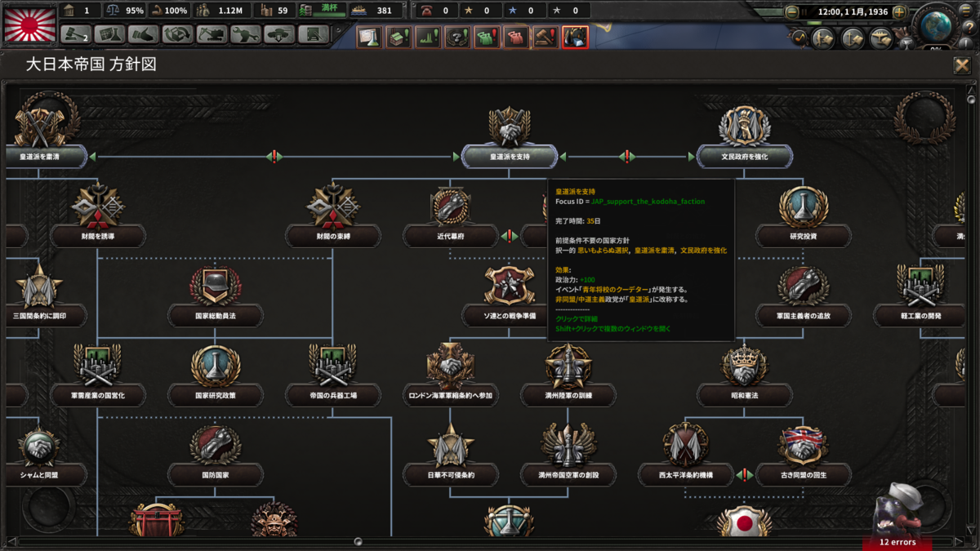Click the red-highlighted helmet alert icon
This screenshot has height=551, width=980.
coord(575,37)
